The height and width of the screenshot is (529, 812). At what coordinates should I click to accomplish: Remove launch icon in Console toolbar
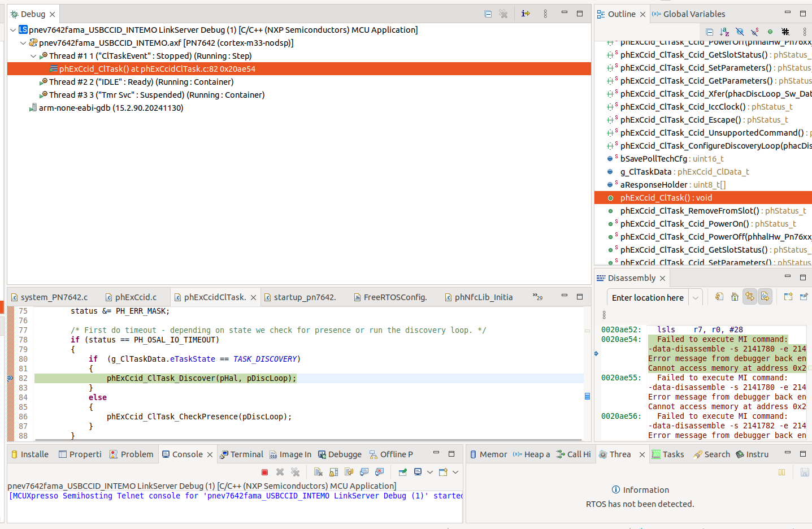pos(280,472)
